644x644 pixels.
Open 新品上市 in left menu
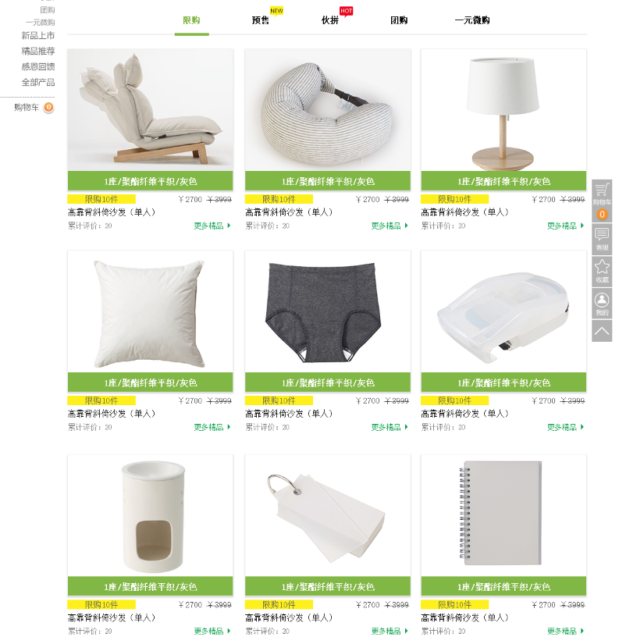(37, 35)
